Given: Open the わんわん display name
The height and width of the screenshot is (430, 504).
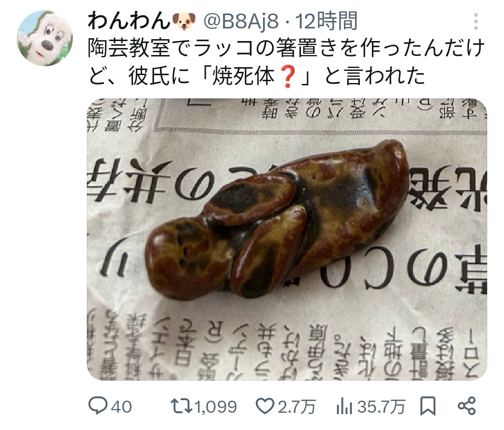Looking at the screenshot, I should [129, 21].
